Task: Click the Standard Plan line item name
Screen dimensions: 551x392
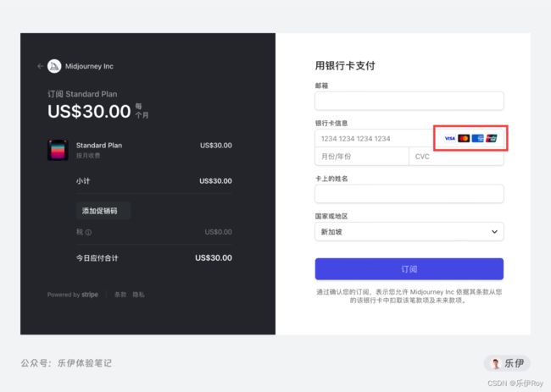Action: pos(99,146)
